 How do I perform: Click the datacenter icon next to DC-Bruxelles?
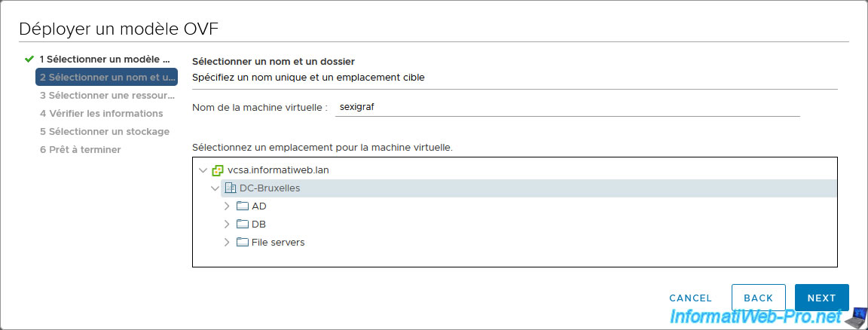click(231, 188)
